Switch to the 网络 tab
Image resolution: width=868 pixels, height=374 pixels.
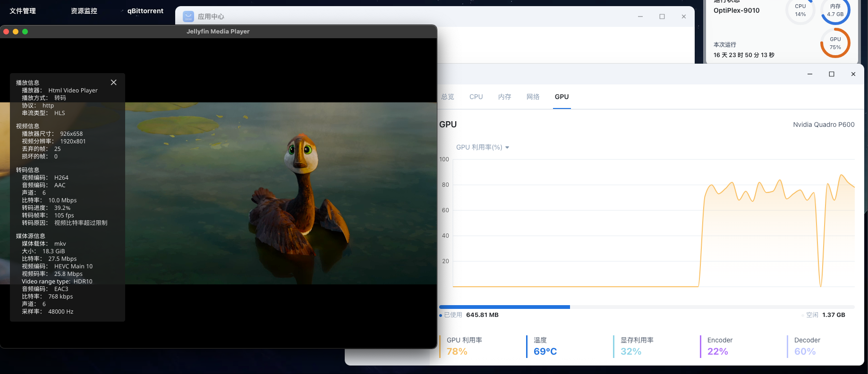point(533,97)
